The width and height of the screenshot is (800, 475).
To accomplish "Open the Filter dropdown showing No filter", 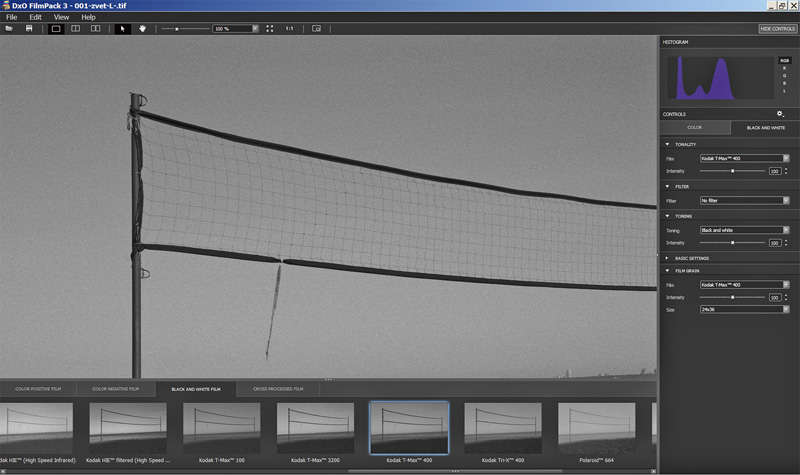I will point(744,200).
